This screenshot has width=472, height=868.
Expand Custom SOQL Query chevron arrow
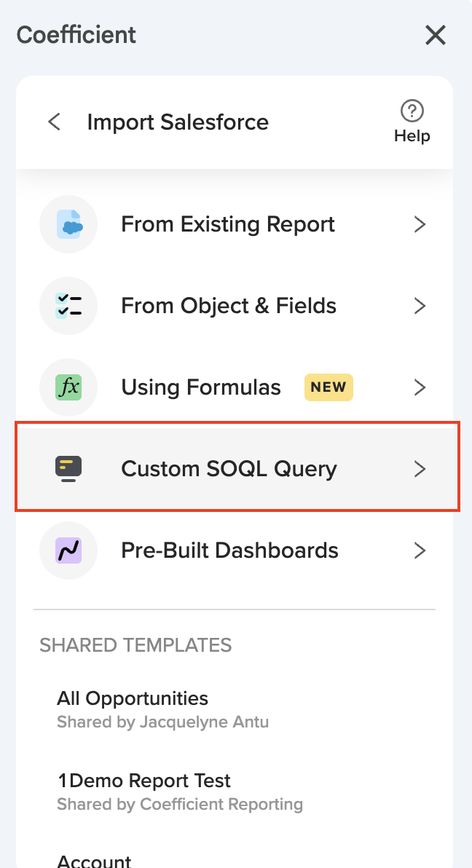[420, 469]
